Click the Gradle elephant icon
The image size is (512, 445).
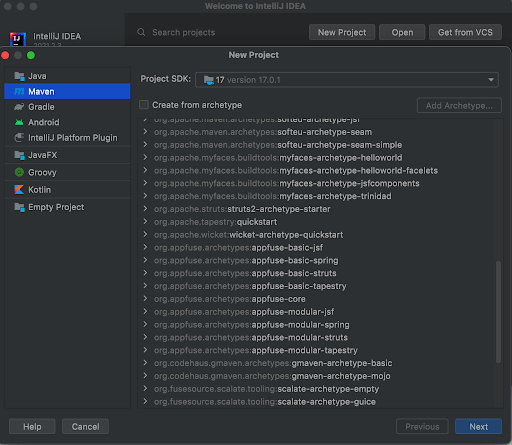coord(19,107)
